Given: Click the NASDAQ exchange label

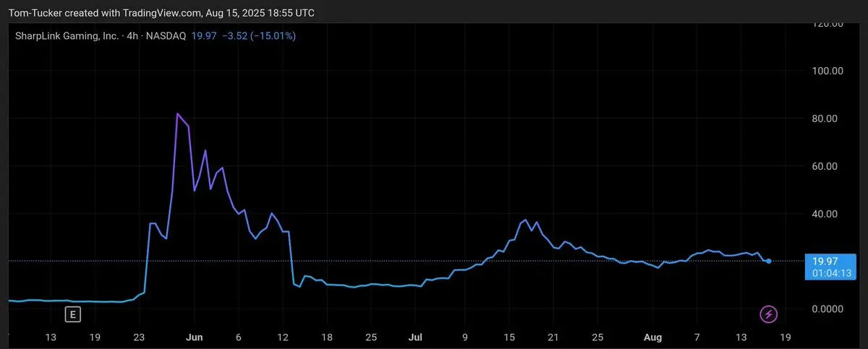Looking at the screenshot, I should click(166, 35).
